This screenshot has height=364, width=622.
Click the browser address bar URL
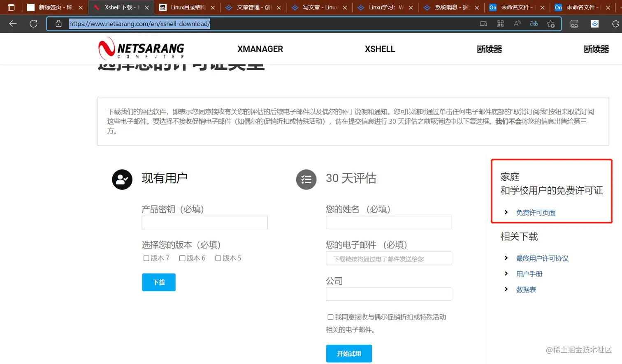[x=139, y=24]
